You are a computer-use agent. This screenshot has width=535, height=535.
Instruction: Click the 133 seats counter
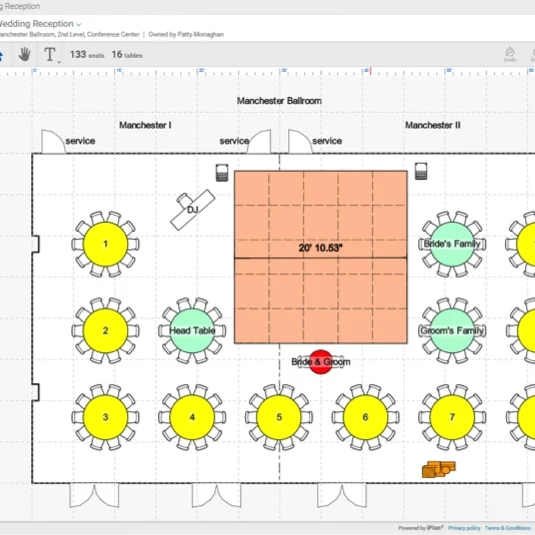point(87,55)
